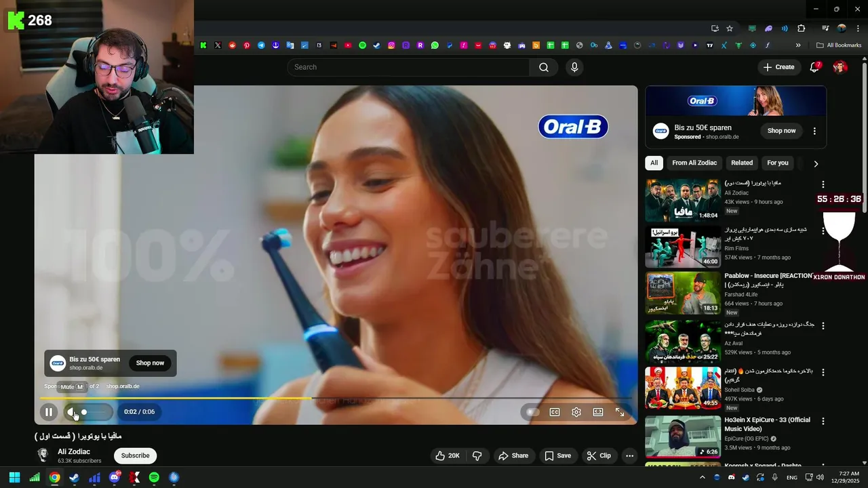Open the player settings gear menu
This screenshot has width=868, height=488.
click(576, 411)
